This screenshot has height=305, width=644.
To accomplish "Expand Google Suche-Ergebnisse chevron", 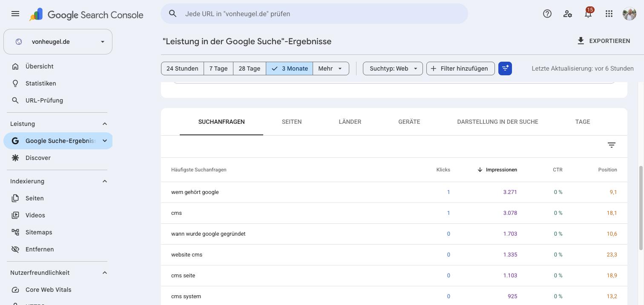I will tap(105, 141).
